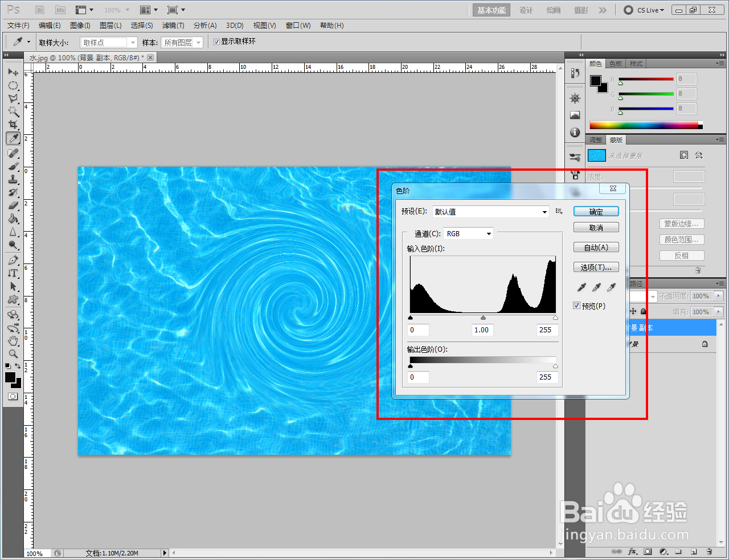The image size is (729, 560).
Task: Select the Magic Wand tool
Action: (13, 112)
